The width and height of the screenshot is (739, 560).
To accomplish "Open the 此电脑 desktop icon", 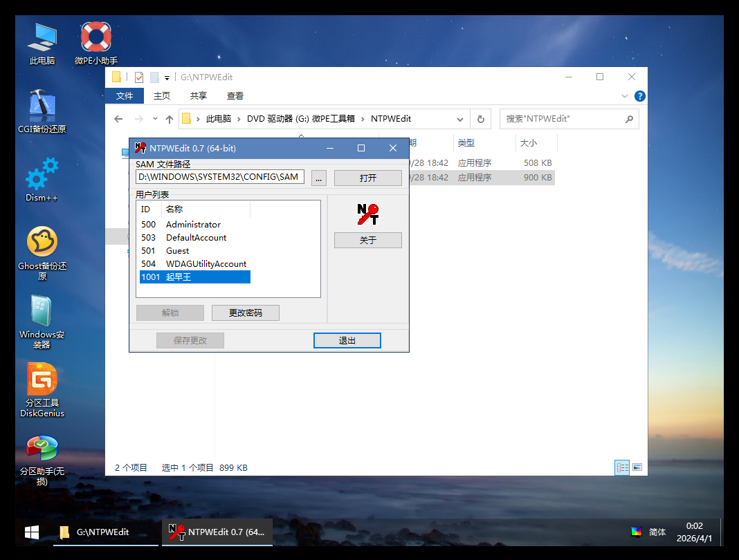I will point(42,44).
